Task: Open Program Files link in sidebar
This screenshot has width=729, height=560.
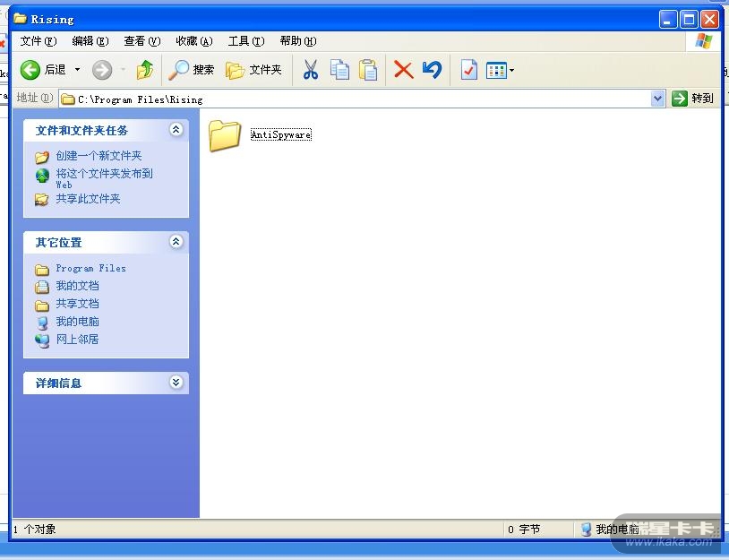Action: point(90,269)
